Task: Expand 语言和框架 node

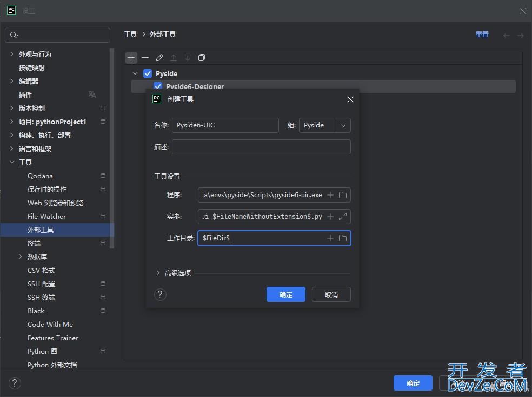Action: [x=11, y=149]
